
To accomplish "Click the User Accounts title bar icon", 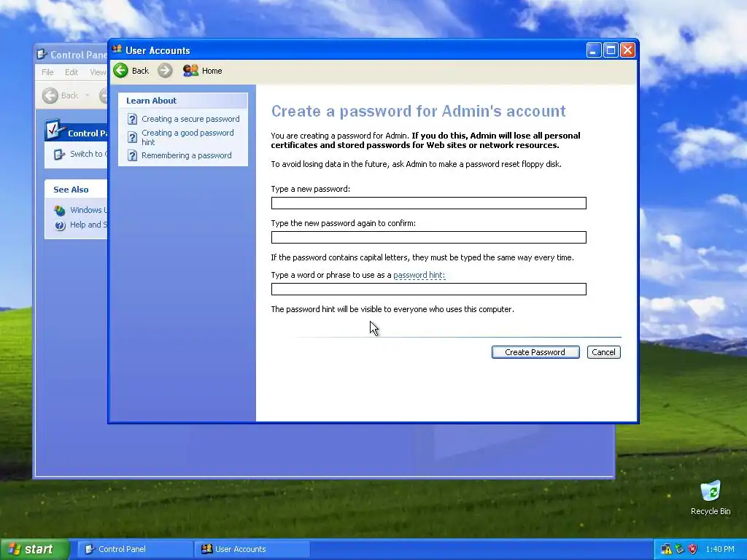I will [117, 50].
